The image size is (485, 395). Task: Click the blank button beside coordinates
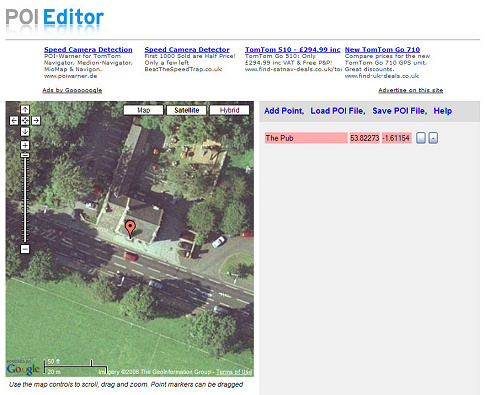(x=421, y=138)
